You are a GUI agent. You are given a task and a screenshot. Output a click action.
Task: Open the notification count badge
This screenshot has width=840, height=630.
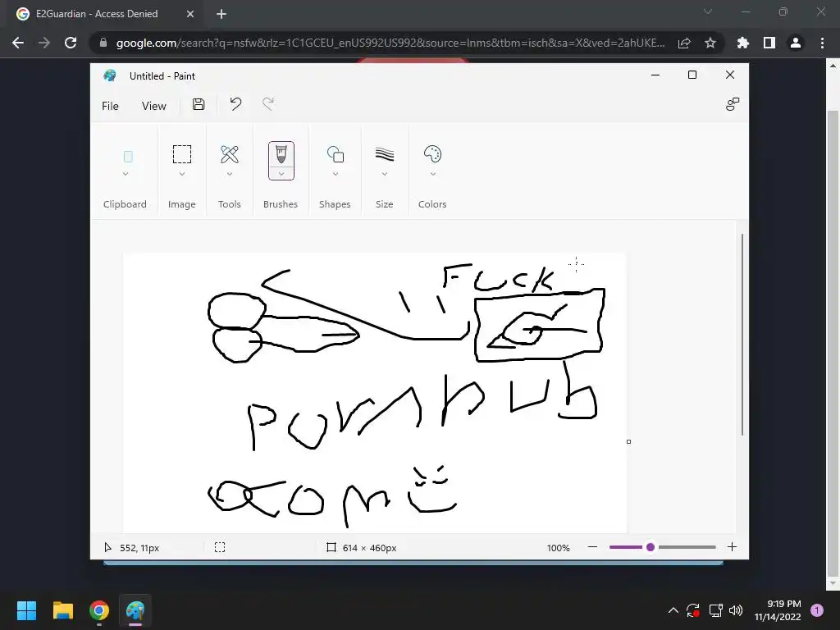pos(817,610)
